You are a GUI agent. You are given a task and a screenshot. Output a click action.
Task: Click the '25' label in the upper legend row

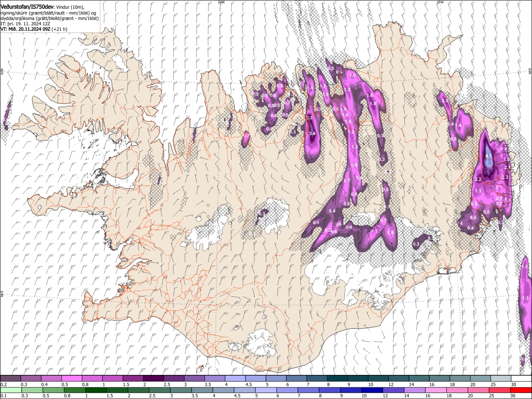click(493, 384)
